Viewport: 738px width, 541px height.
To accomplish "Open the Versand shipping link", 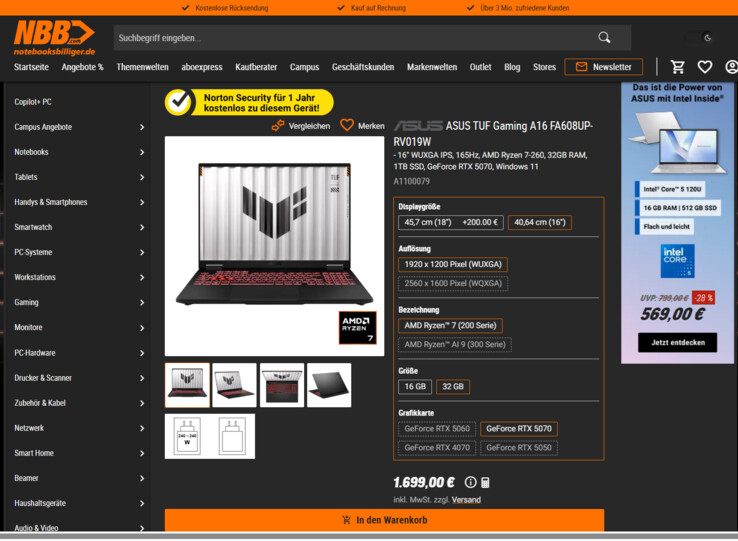I will pos(466,500).
